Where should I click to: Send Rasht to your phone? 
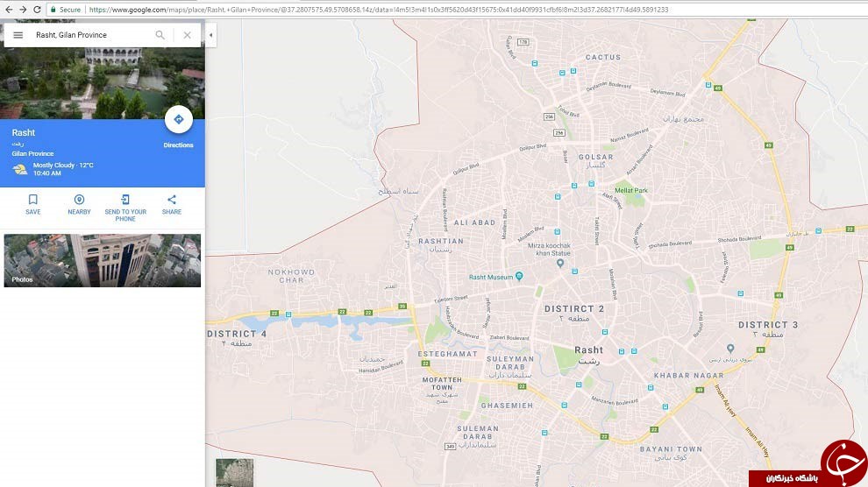(x=125, y=208)
